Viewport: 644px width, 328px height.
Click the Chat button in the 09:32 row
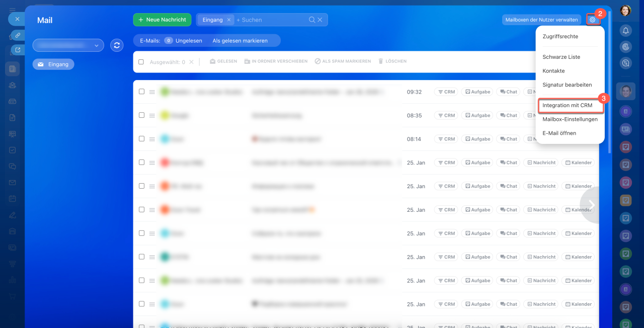508,92
